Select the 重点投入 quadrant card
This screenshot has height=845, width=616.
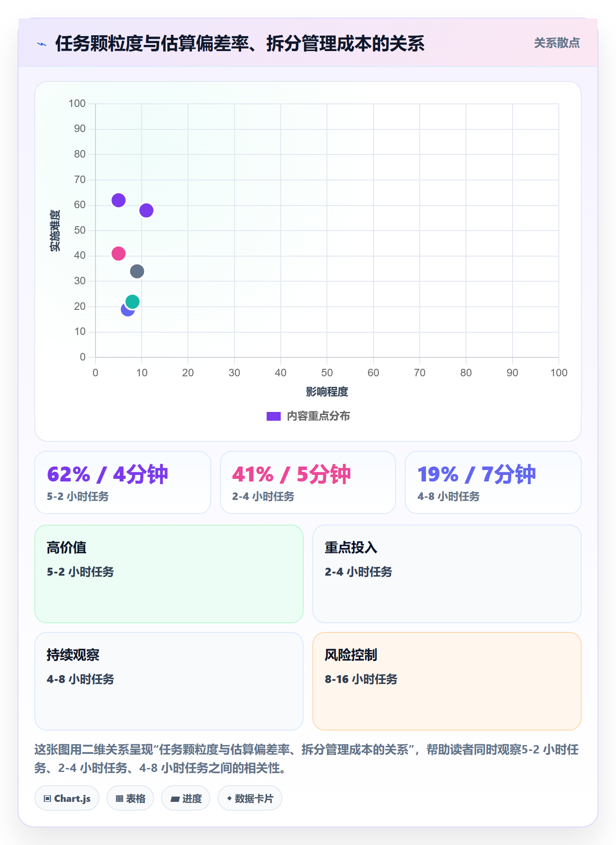point(447,574)
